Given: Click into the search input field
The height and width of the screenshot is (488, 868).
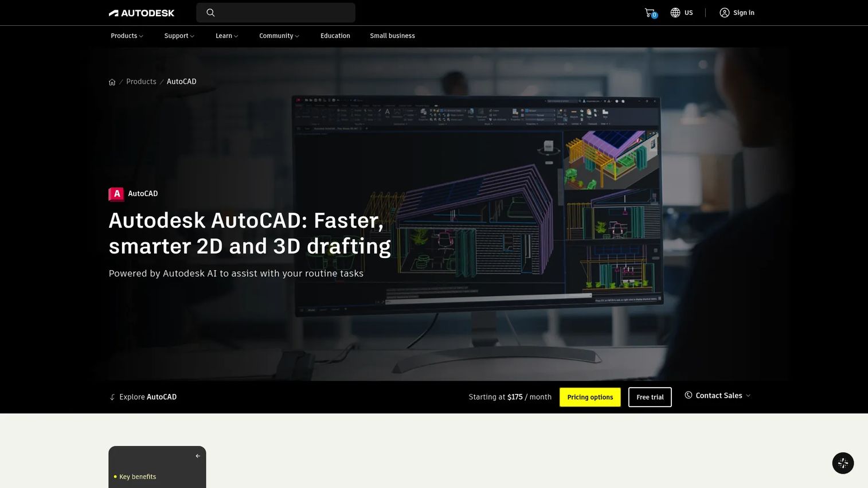Looking at the screenshot, I should tap(276, 13).
